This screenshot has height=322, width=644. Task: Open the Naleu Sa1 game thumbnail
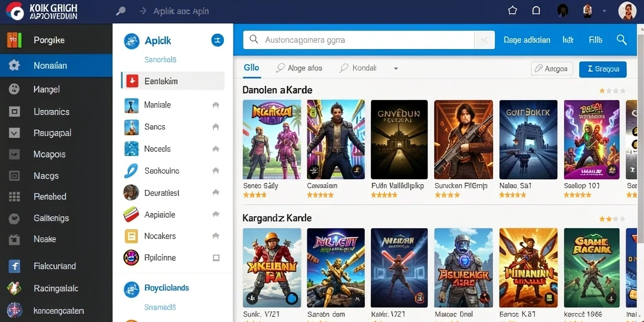[x=528, y=140]
